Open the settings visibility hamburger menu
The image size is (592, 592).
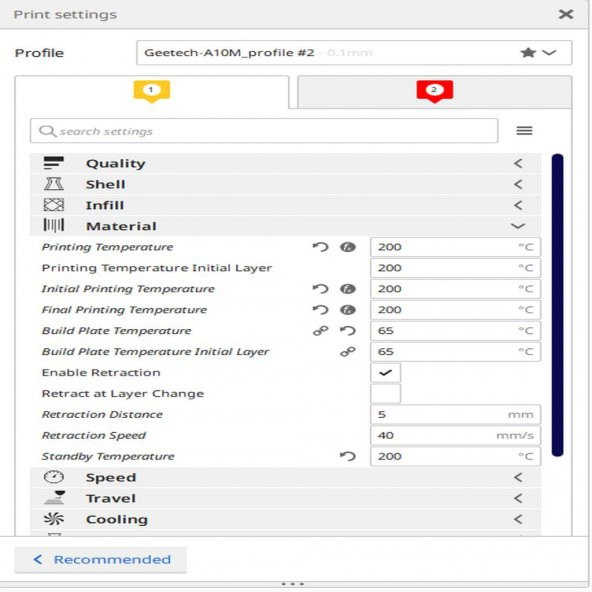tap(524, 131)
